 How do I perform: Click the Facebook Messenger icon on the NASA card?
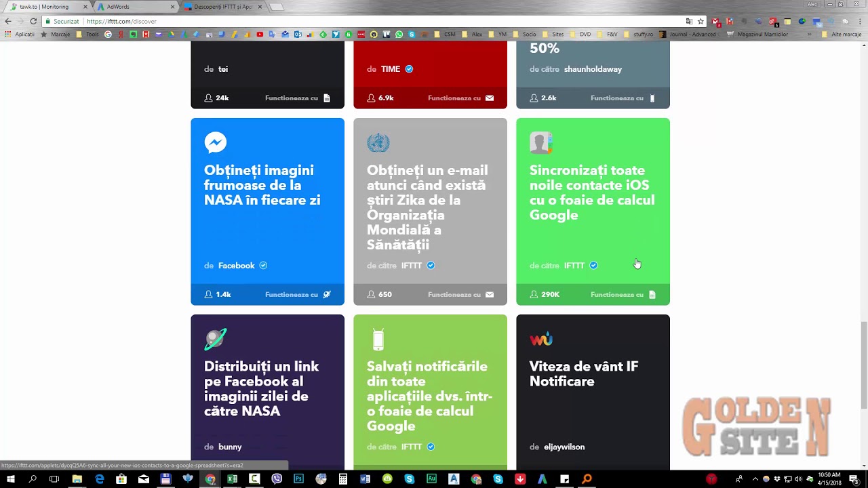[215, 142]
